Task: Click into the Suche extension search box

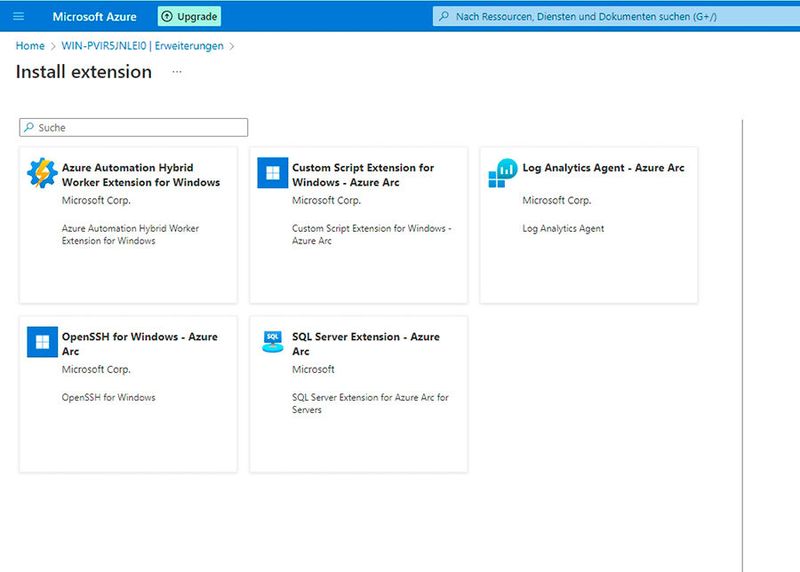Action: (134, 128)
